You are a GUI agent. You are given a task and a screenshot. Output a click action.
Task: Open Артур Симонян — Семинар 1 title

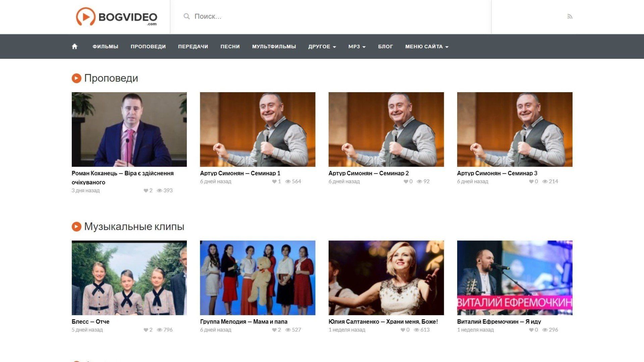(240, 173)
